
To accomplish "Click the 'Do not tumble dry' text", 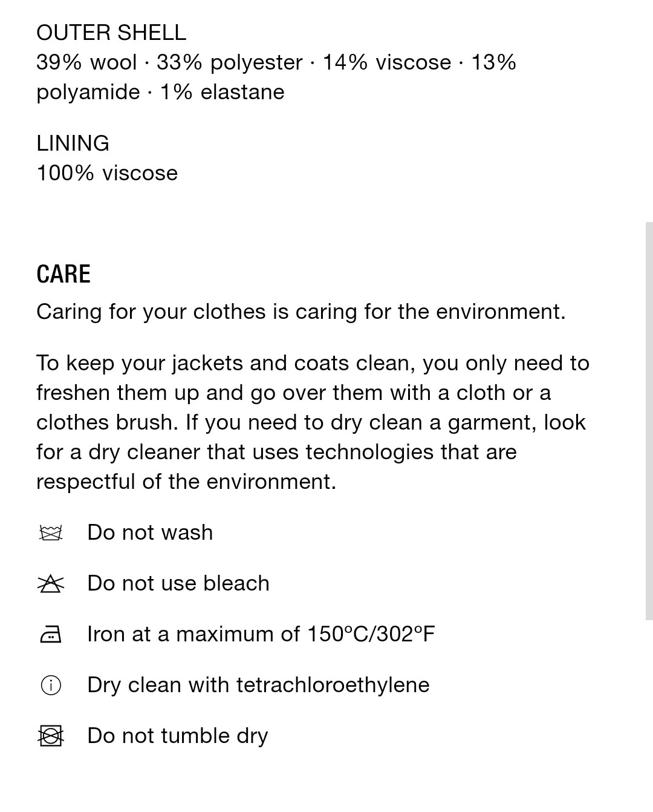I will pos(178,736).
